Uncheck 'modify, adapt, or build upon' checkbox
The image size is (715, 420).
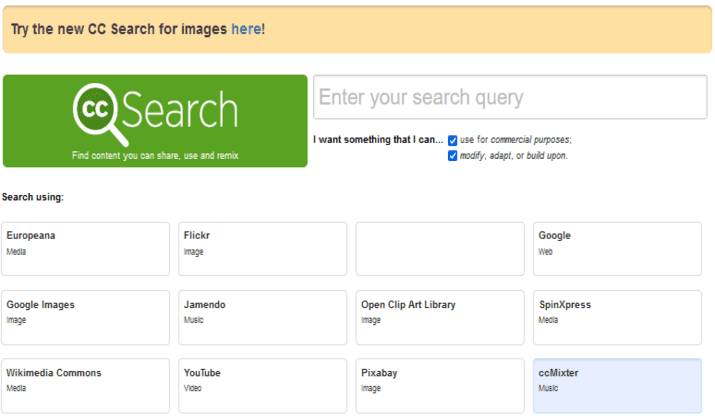(x=452, y=156)
